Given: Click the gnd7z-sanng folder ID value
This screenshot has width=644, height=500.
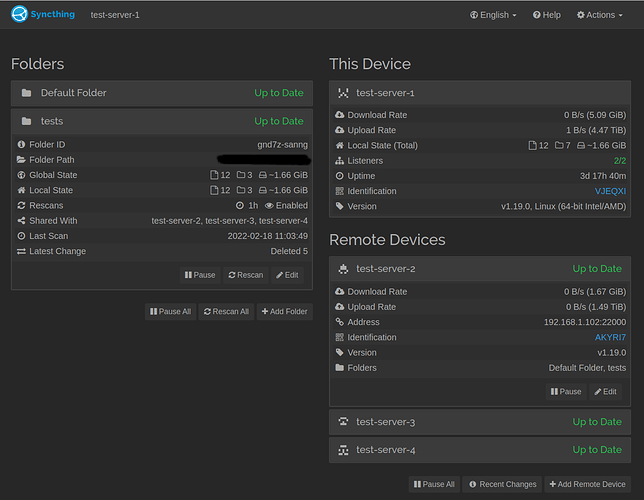Looking at the screenshot, I should [283, 145].
